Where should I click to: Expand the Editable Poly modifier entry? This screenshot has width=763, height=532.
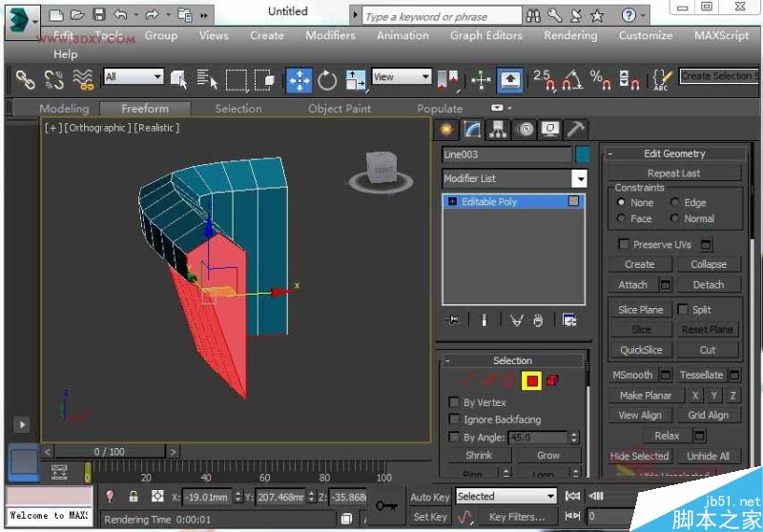[452, 202]
